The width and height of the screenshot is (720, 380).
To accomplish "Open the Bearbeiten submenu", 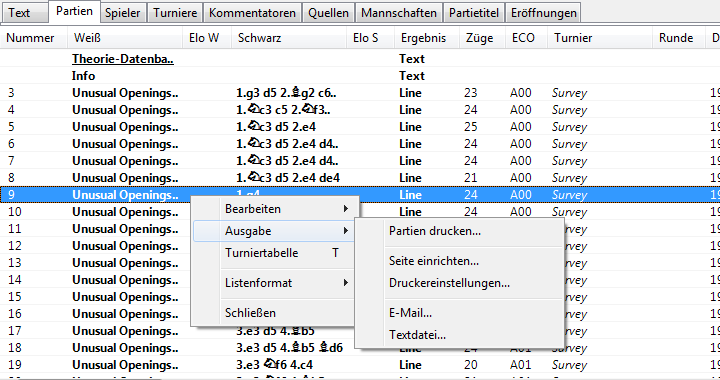I will (x=274, y=209).
